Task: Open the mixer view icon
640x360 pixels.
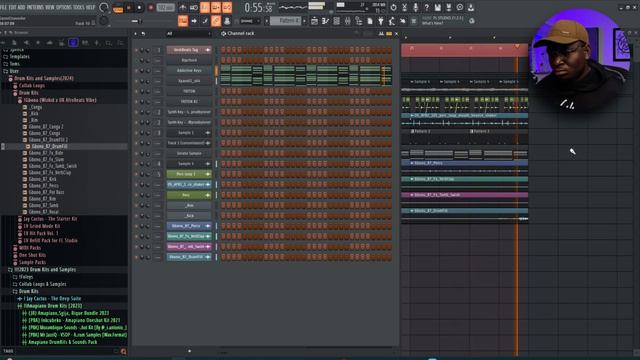Action: point(347,21)
